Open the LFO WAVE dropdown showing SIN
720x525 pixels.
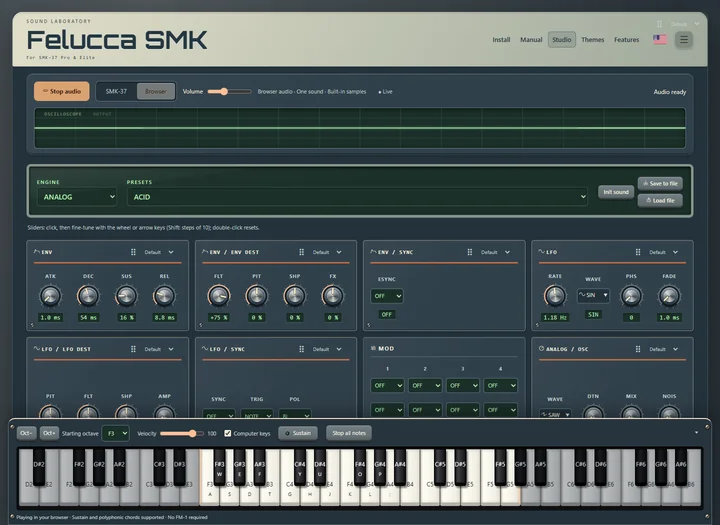click(593, 295)
